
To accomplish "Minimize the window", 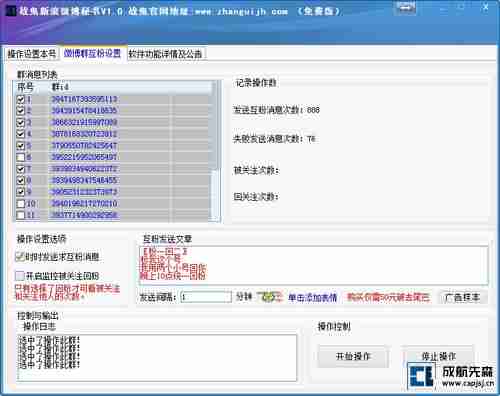I will click(x=443, y=8).
